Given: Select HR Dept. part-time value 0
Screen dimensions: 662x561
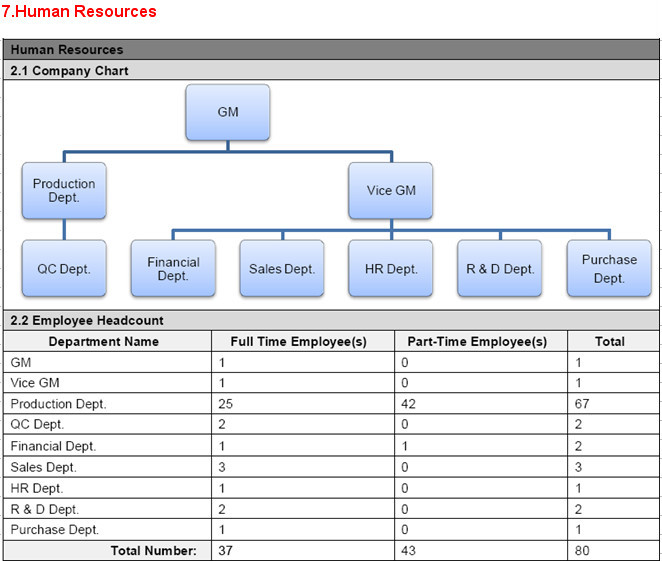Looking at the screenshot, I should tap(404, 488).
